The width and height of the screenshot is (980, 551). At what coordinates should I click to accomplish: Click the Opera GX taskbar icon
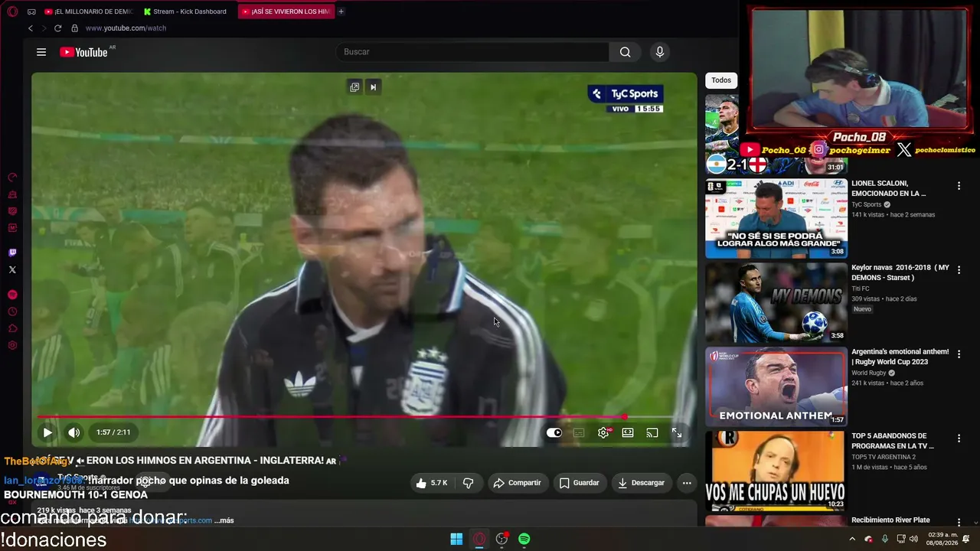point(479,539)
